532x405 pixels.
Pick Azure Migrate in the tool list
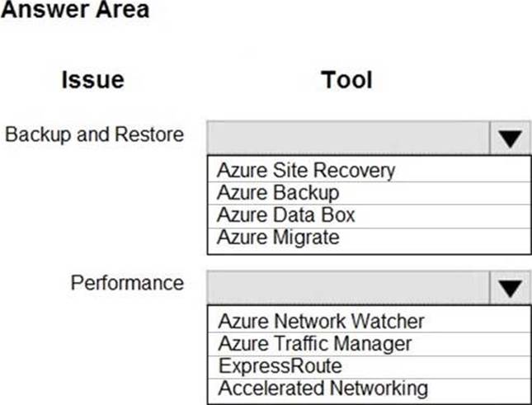coord(278,238)
